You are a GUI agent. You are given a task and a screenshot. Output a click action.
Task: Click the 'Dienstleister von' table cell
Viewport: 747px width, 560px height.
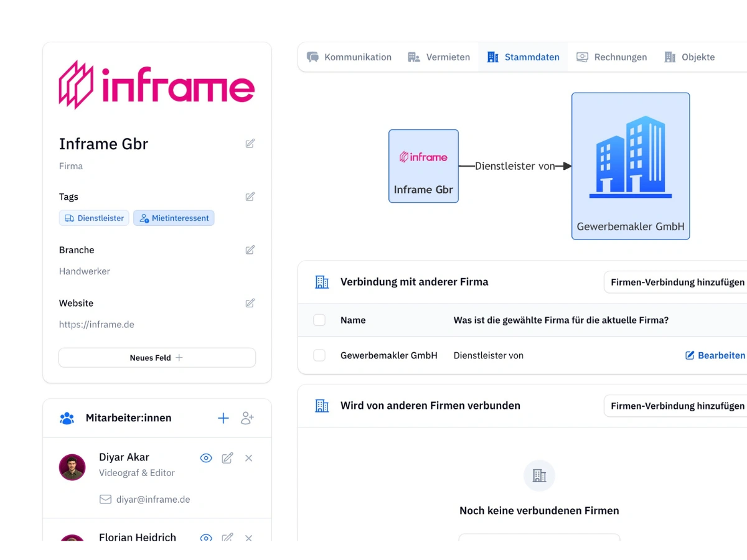(x=489, y=355)
